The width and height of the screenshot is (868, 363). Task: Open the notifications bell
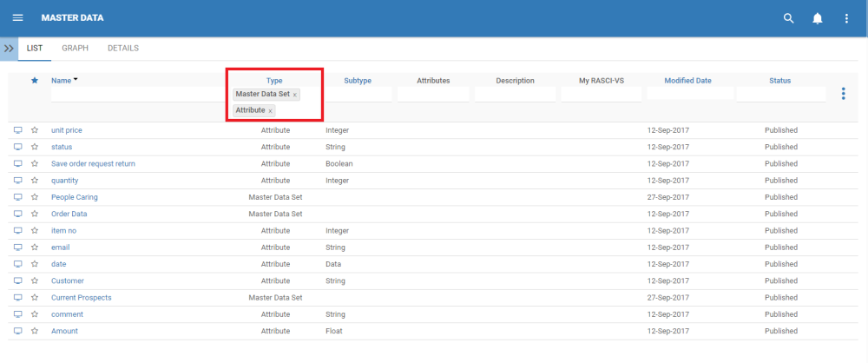[x=817, y=18]
